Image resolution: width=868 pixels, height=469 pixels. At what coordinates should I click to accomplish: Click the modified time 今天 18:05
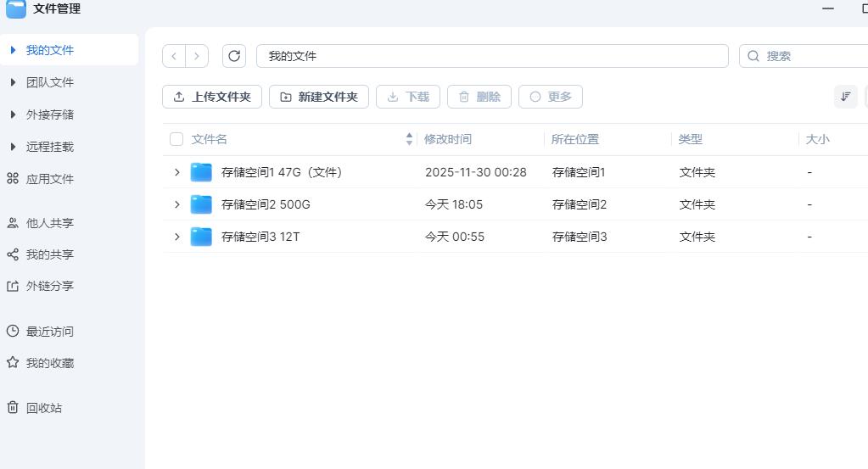click(x=454, y=204)
